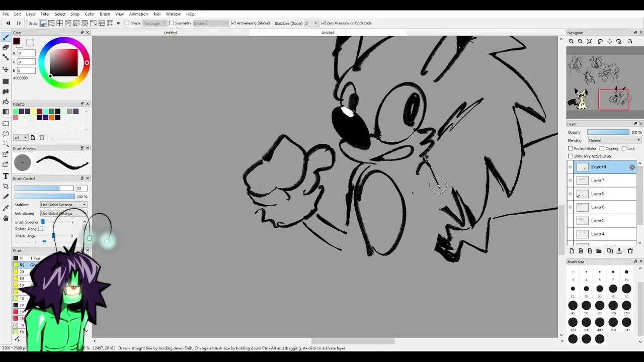Enable Protect Alpha checkbox
The height and width of the screenshot is (362, 644).
[570, 148]
